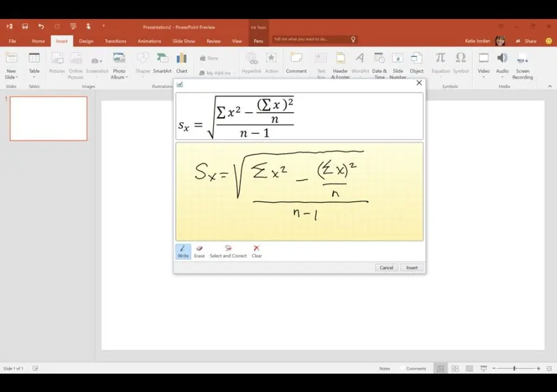Open WordArt styles
This screenshot has height=392, width=557.
tap(360, 65)
